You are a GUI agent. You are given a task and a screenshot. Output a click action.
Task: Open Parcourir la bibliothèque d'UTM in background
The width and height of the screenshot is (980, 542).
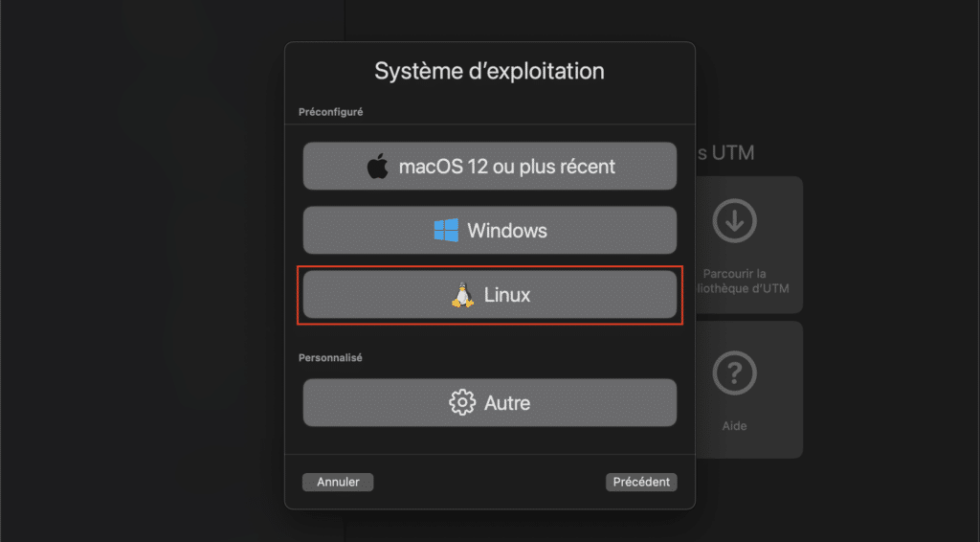tap(748, 245)
